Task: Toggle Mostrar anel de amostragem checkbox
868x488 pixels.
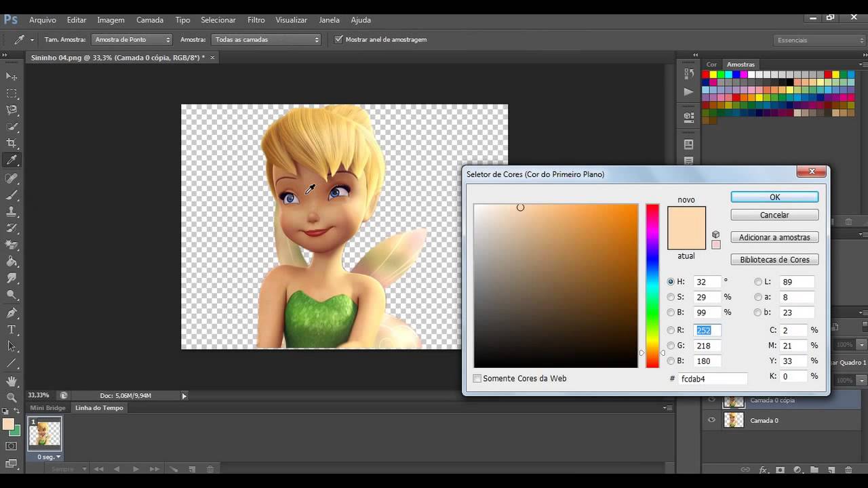Action: [339, 39]
